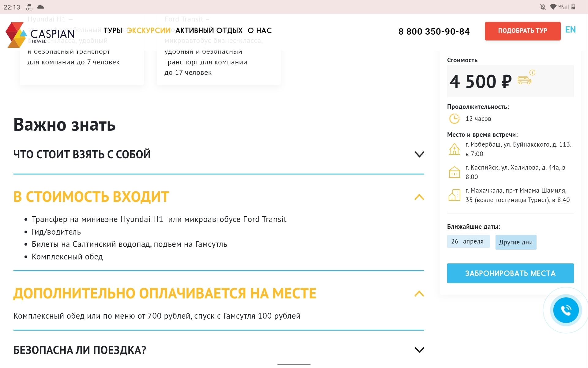Click the Каспийск meeting point building icon
Image resolution: width=588 pixels, height=368 pixels.
pos(454,172)
